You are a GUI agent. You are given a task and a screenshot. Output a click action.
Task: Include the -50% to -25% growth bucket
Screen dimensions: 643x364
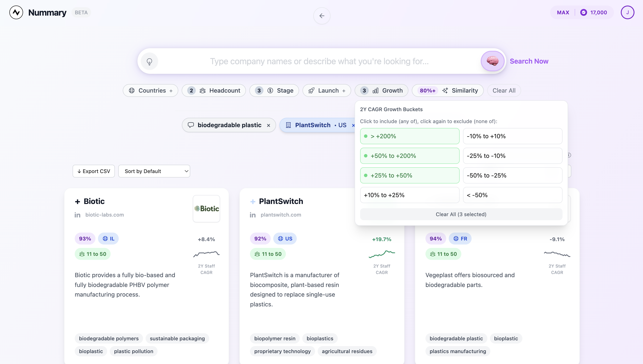[513, 176]
